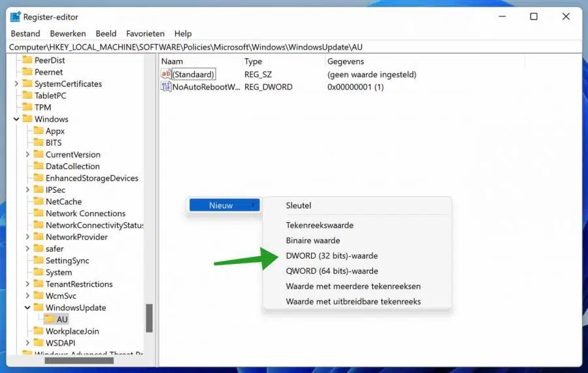Expand the NetworkProvider tree node
Image resolution: width=588 pixels, height=373 pixels.
(27, 237)
